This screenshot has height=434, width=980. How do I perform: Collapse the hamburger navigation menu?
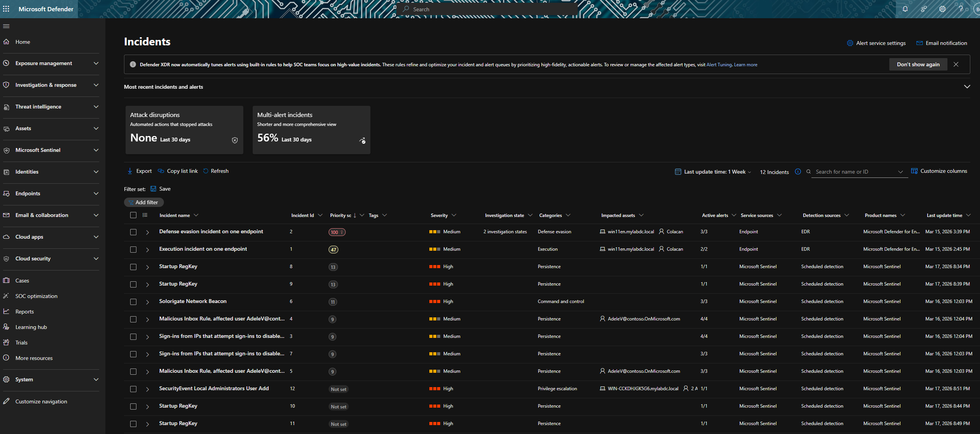[6, 26]
